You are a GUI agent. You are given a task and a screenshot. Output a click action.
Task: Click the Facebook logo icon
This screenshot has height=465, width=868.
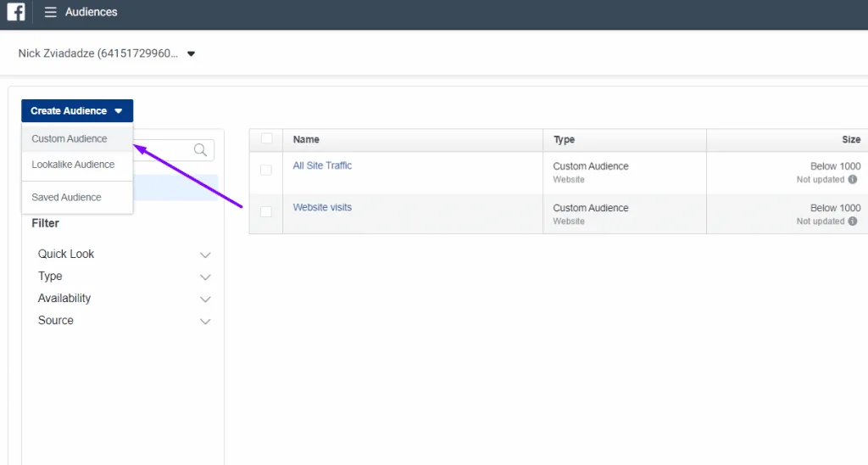click(x=15, y=12)
